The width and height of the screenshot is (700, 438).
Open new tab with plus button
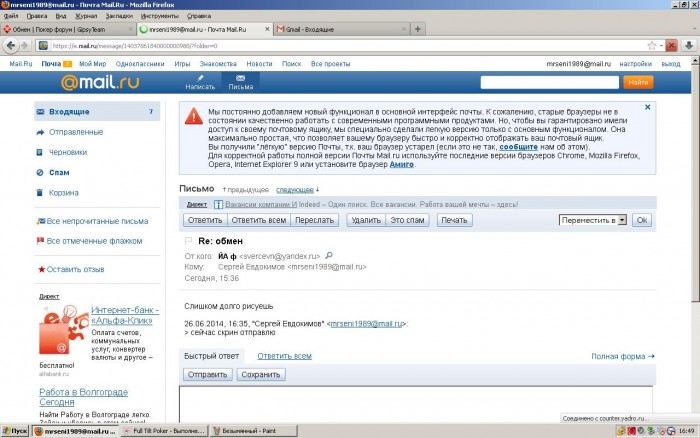coord(417,29)
